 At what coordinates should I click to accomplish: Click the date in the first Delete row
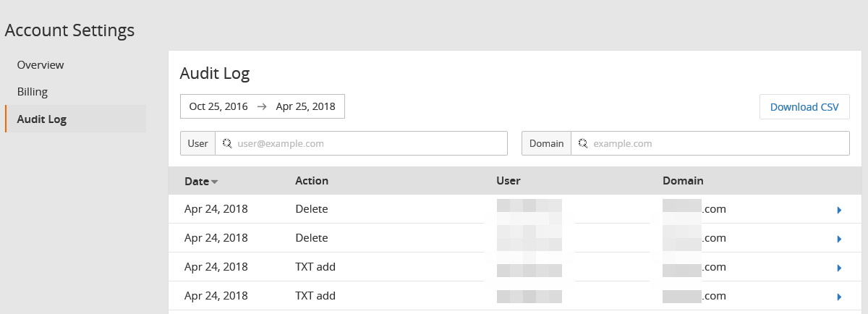216,209
